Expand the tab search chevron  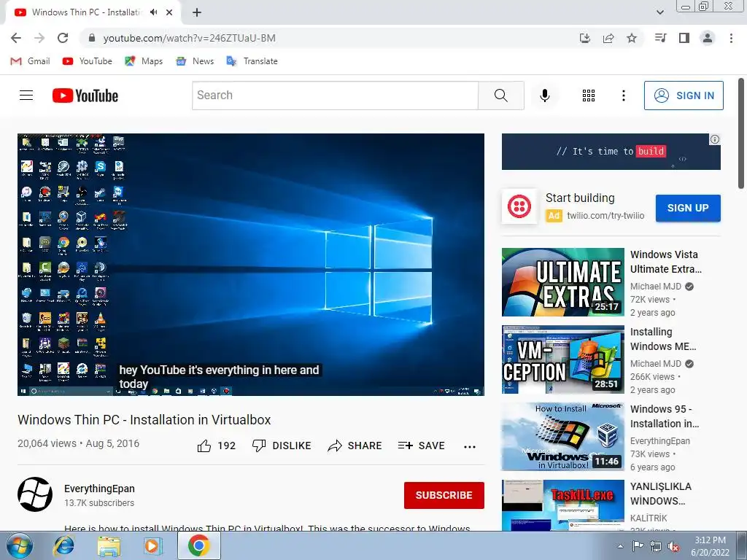pyautogui.click(x=660, y=12)
